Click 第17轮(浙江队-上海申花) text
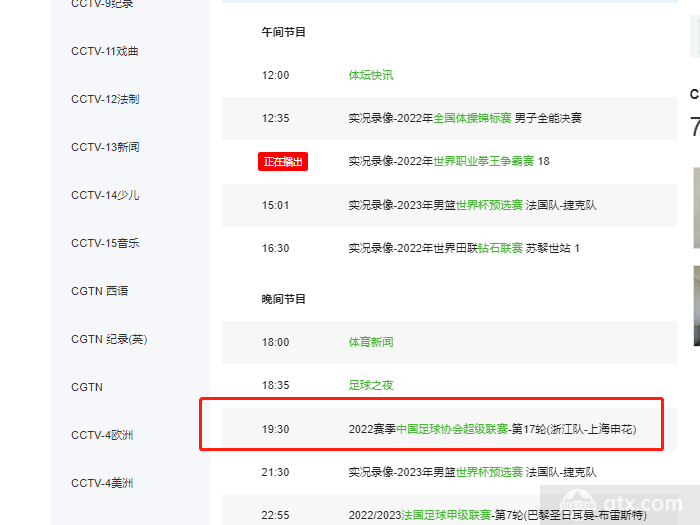Image resolution: width=700 pixels, height=525 pixels. [574, 429]
